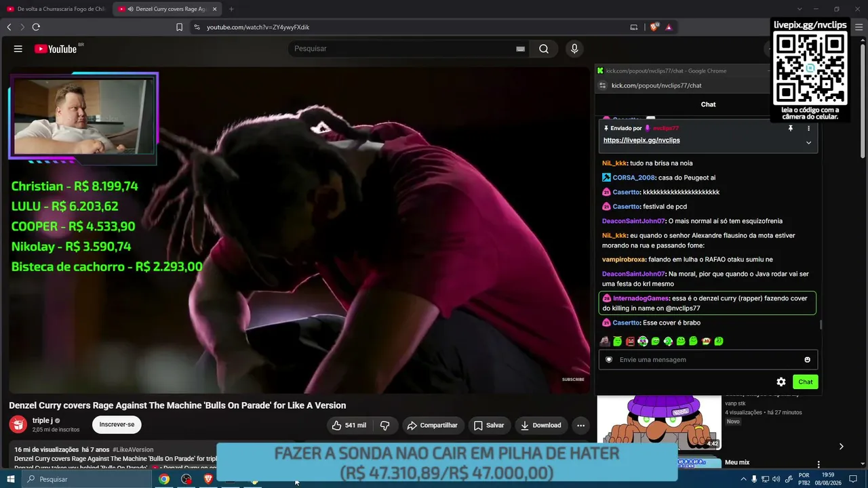This screenshot has height=488, width=868.
Task: Open vampirobroxa's username in chat
Action: pos(624,260)
